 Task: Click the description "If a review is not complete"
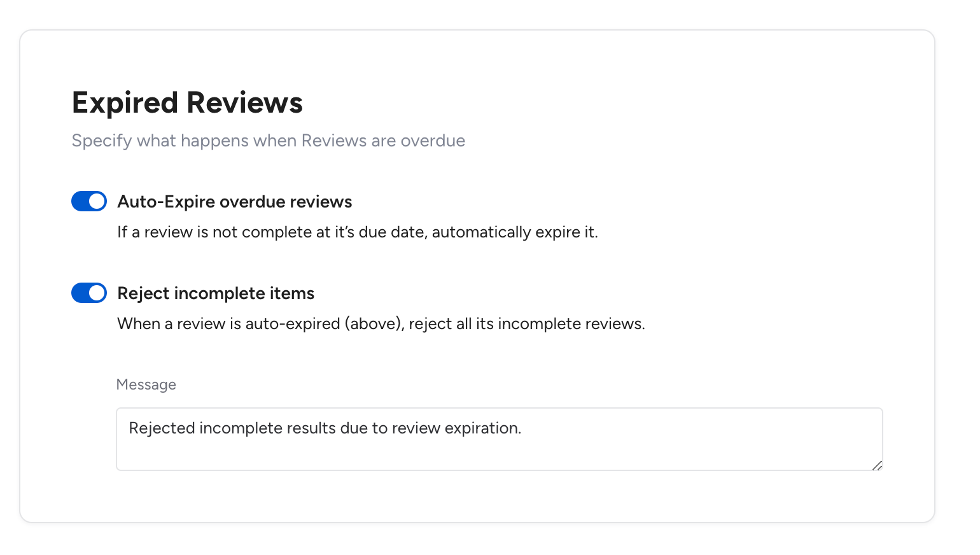[x=358, y=232]
